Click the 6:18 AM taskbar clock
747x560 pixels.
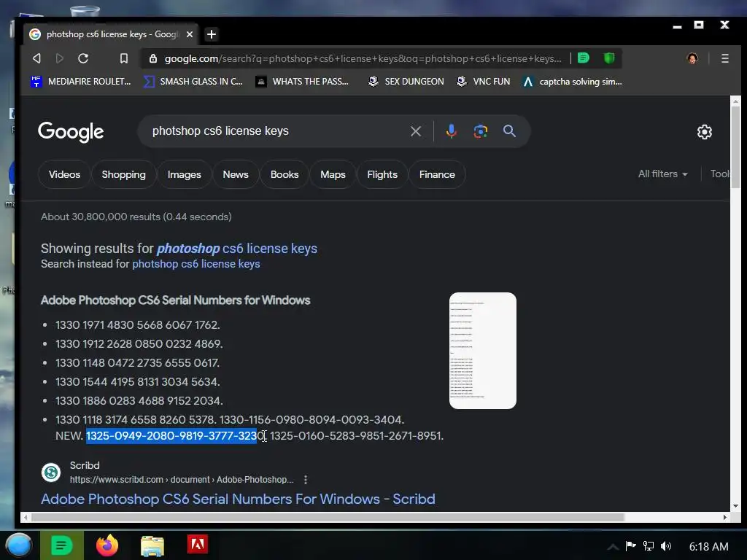(708, 547)
